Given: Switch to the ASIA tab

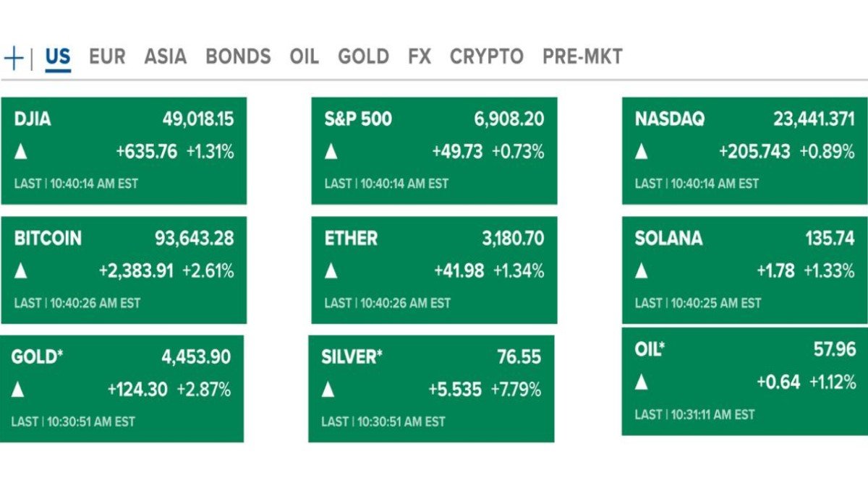Looking at the screenshot, I should click(x=165, y=56).
